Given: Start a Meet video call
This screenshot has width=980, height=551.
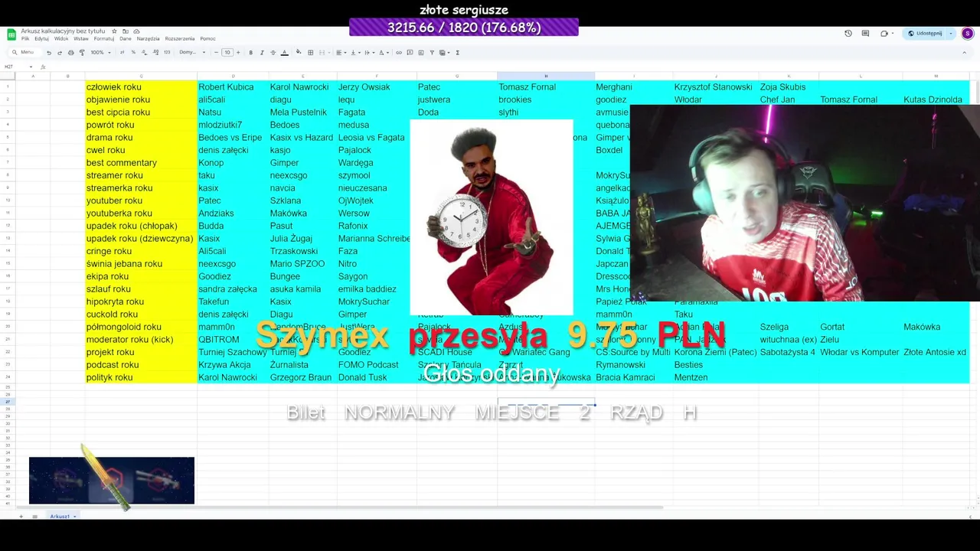Looking at the screenshot, I should (884, 34).
